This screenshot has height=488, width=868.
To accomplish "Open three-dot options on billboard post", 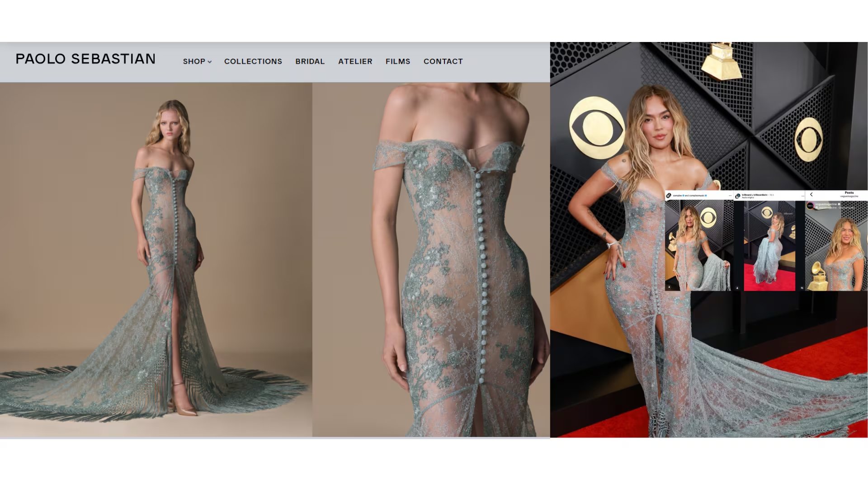I will click(x=802, y=196).
